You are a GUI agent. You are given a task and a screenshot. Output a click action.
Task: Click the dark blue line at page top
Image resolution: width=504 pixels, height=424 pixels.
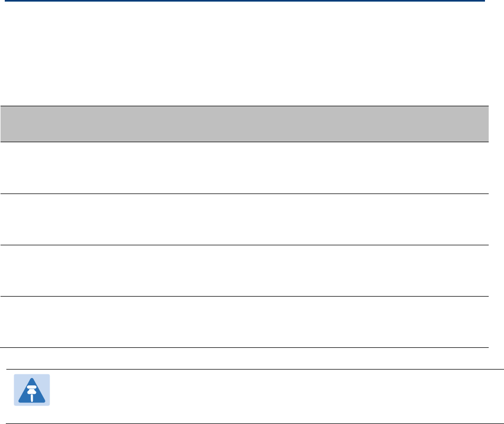click(x=245, y=1)
